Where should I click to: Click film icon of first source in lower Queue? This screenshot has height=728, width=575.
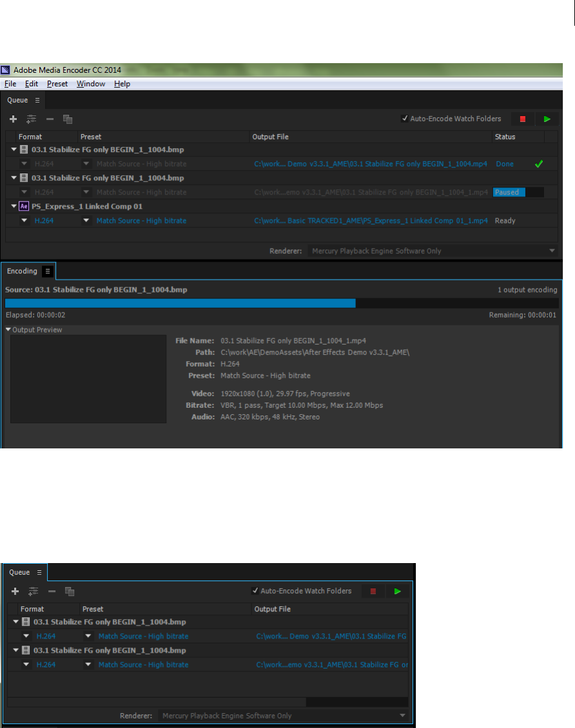click(26, 622)
